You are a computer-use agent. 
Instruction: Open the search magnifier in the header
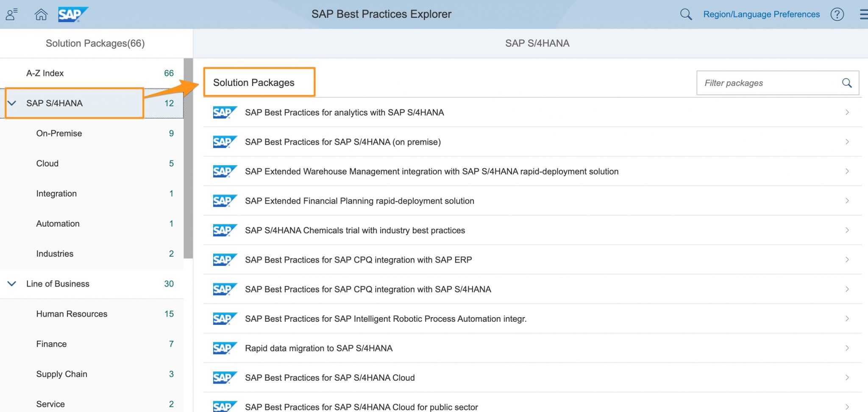pos(685,14)
